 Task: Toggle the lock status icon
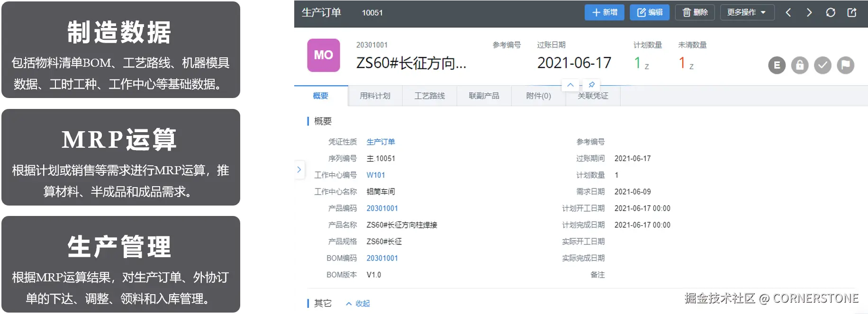tap(800, 65)
